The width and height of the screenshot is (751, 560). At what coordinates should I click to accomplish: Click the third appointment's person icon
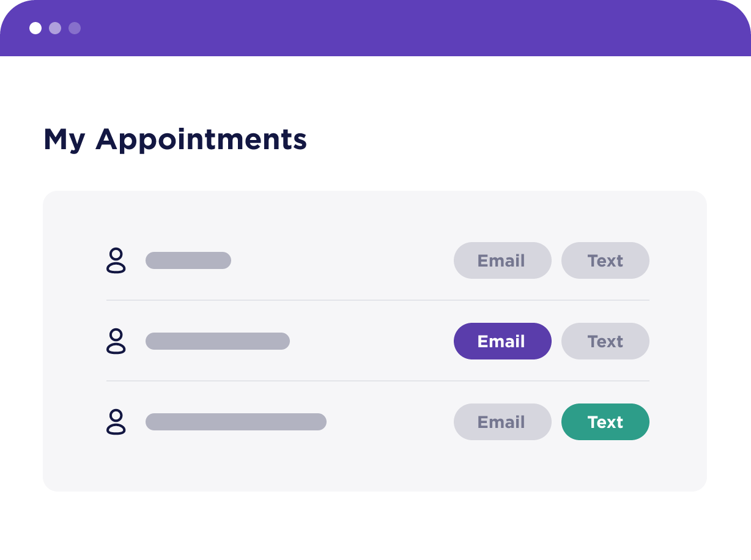coord(116,422)
